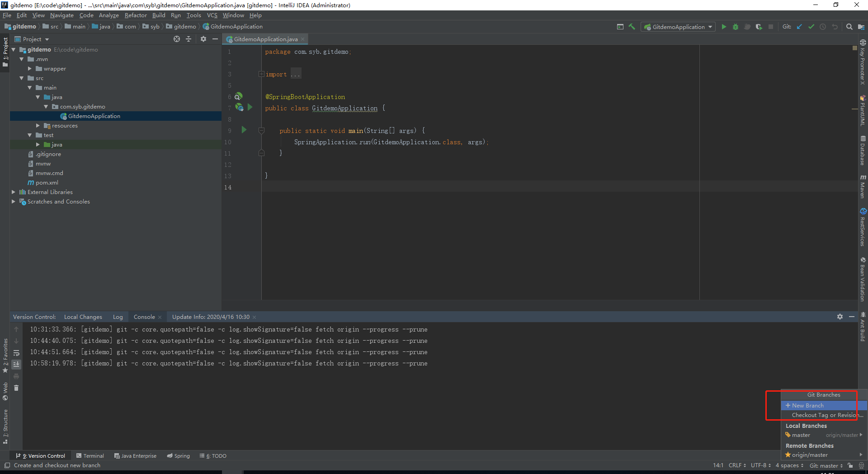Screen dimensions: 868x474
Task: Hide the Project panel with minus icon
Action: click(215, 39)
